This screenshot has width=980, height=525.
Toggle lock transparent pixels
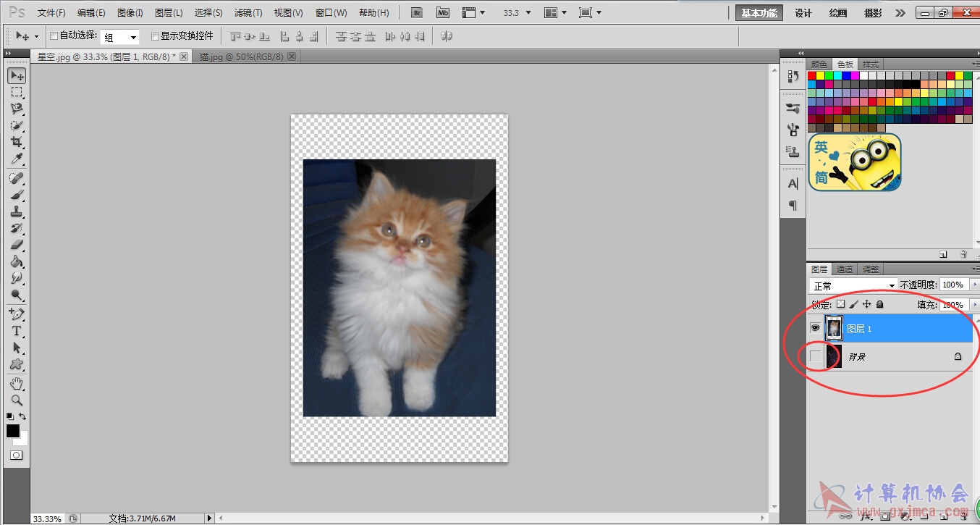tap(840, 305)
